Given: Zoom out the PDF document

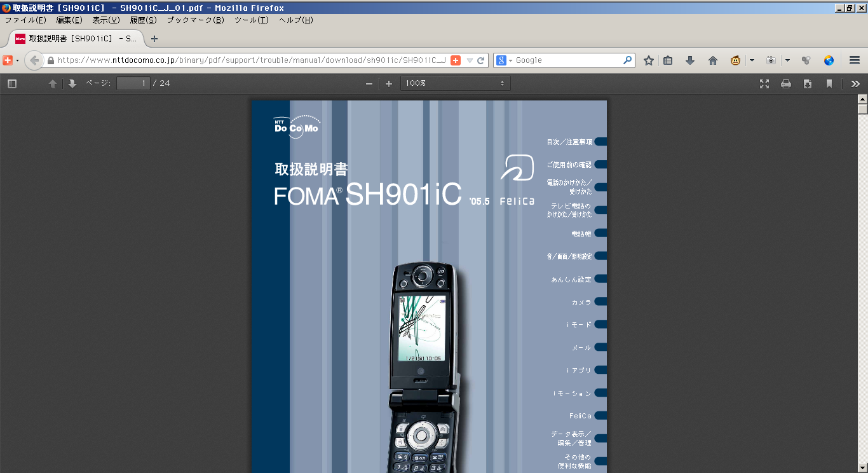Looking at the screenshot, I should (369, 83).
